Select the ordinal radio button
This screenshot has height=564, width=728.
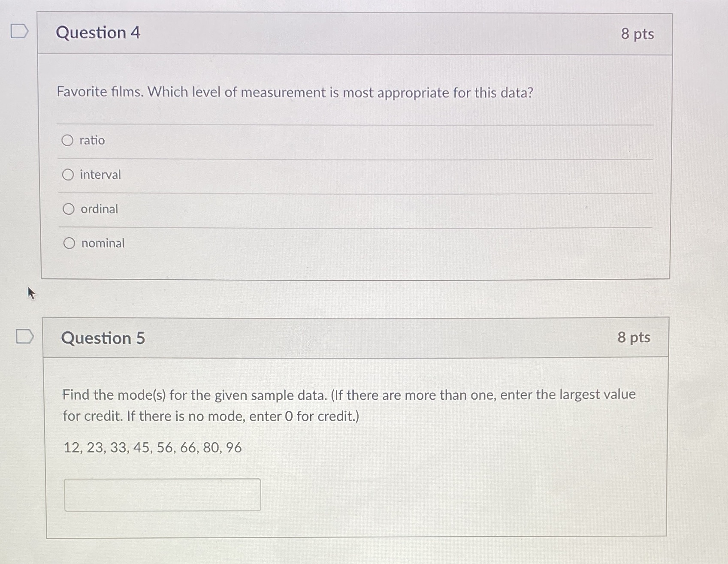point(69,209)
